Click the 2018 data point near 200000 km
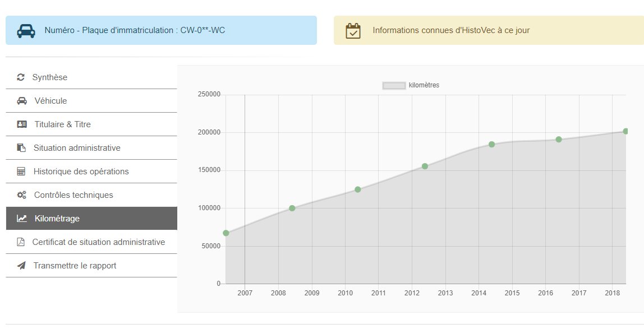Screen dimensions: 644x329 coord(625,131)
